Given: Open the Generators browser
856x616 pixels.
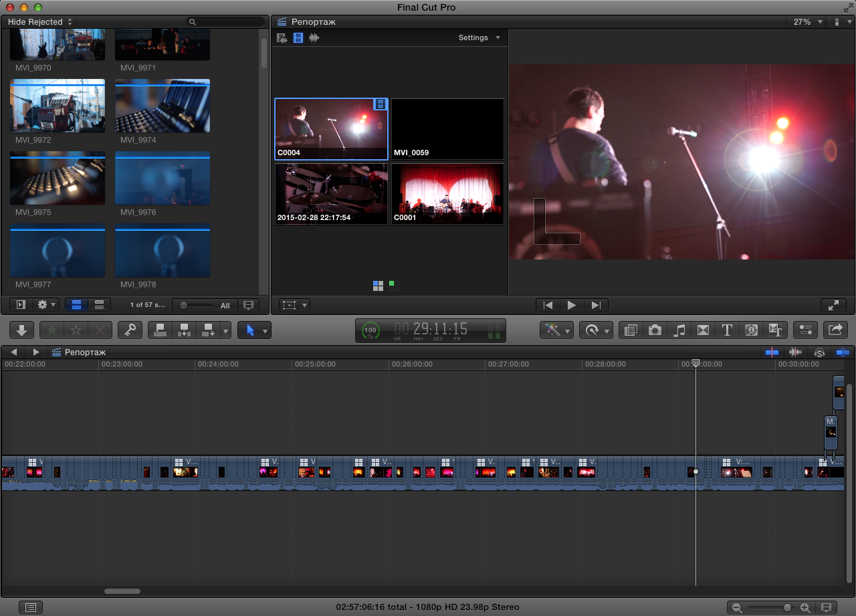Looking at the screenshot, I should coord(751,330).
